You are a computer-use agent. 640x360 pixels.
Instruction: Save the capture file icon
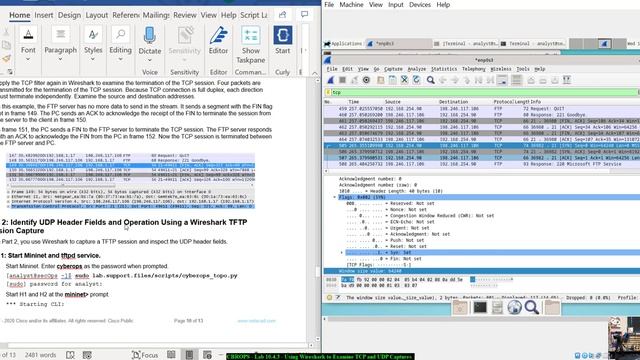[x=392, y=80]
